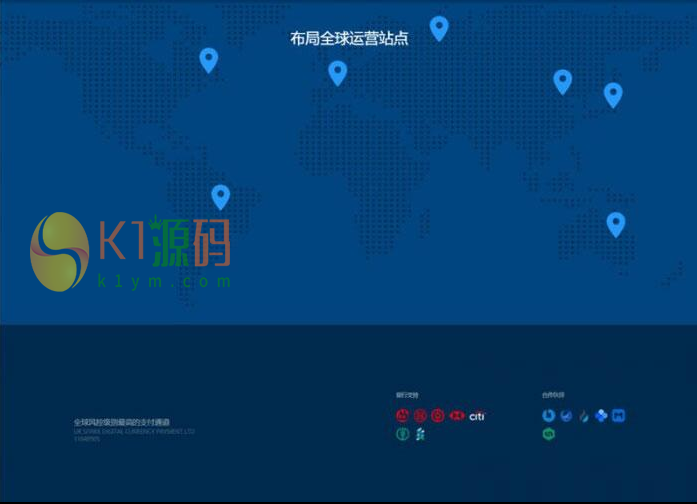The height and width of the screenshot is (504, 697).
Task: Click the teal Standard Chartered-style logo
Action: (x=420, y=434)
